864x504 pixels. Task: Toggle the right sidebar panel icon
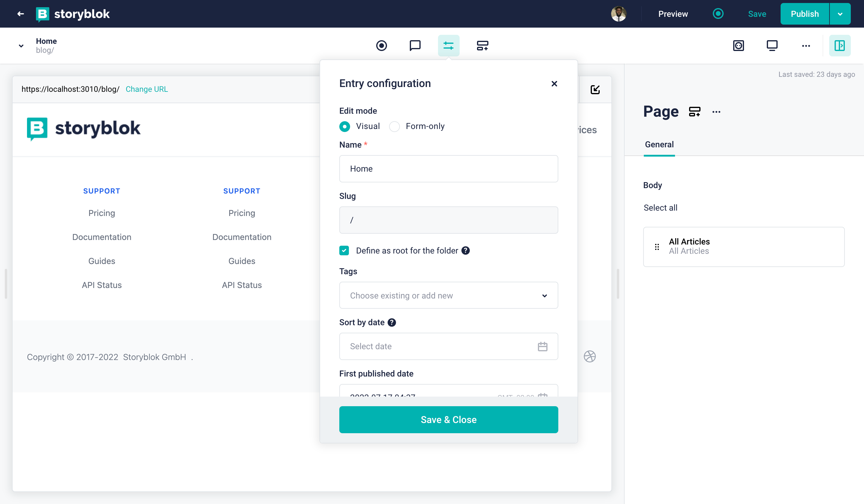840,46
